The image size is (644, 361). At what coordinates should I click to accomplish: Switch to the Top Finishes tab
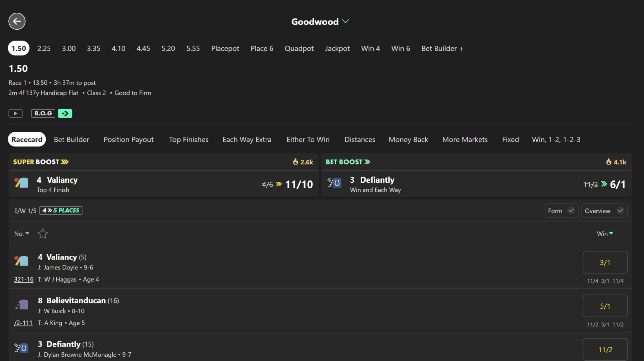(x=189, y=140)
